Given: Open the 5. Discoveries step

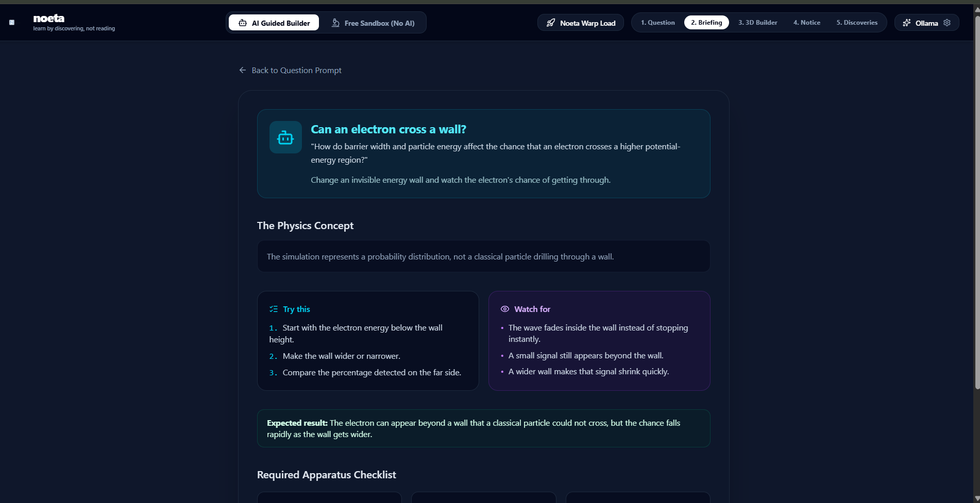Looking at the screenshot, I should (857, 23).
